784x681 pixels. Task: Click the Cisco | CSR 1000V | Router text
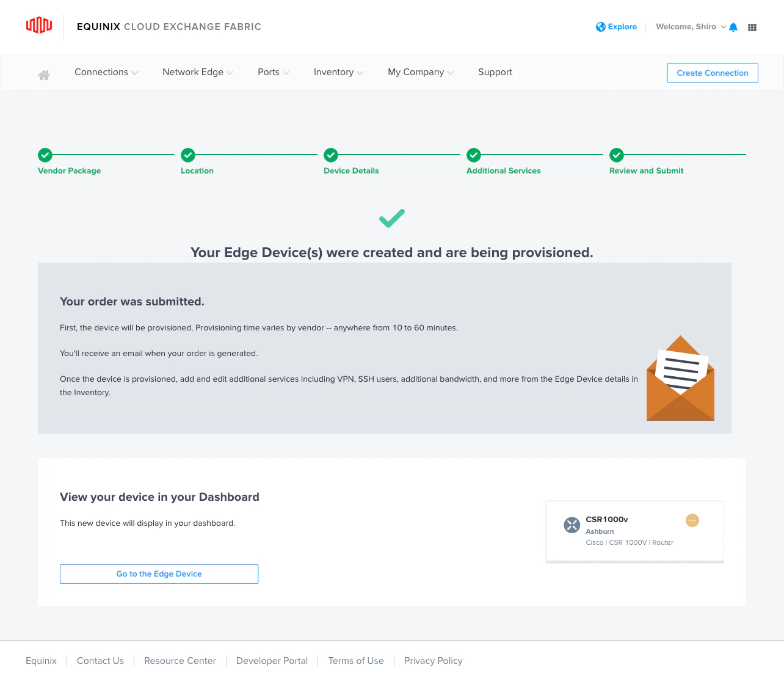point(630,543)
